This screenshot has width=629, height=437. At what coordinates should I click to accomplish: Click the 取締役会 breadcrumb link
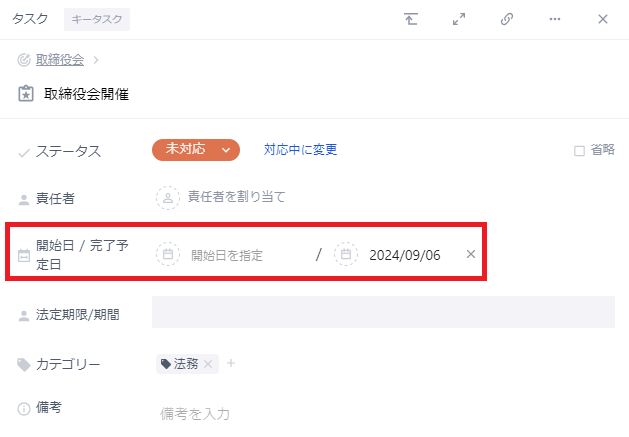60,60
